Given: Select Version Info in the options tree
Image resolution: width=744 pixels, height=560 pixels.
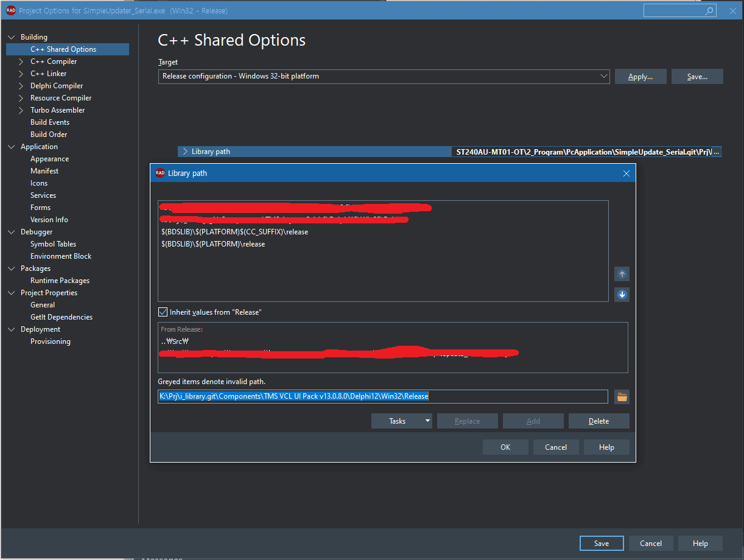Looking at the screenshot, I should (x=49, y=220).
